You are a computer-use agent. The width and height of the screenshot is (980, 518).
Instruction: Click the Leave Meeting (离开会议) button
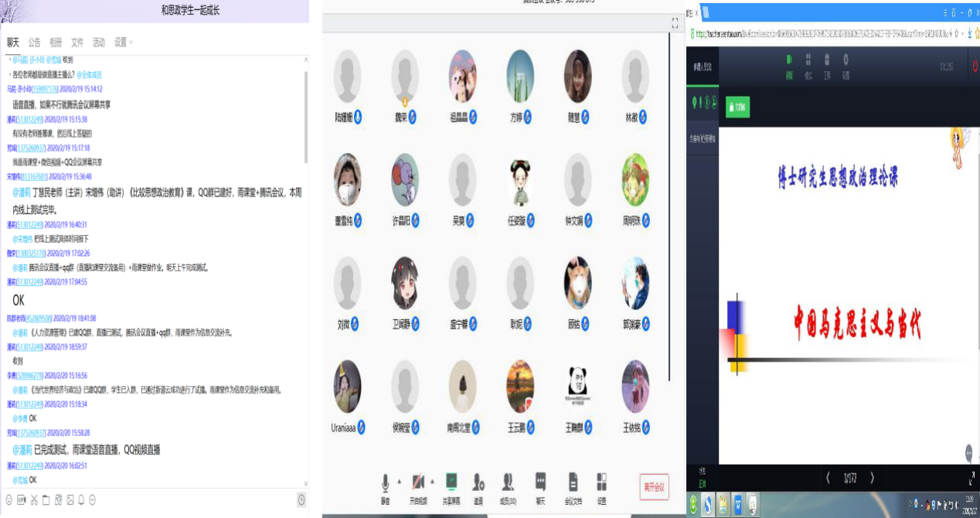click(x=654, y=487)
